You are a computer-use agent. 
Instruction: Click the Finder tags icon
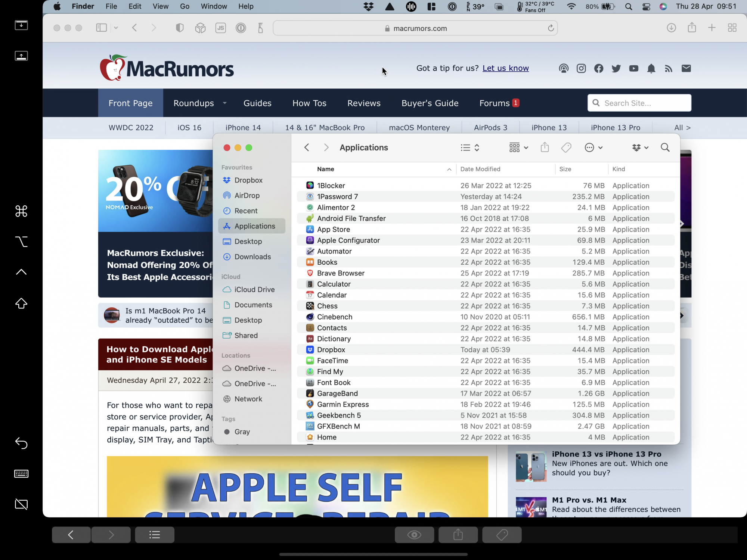[566, 147]
